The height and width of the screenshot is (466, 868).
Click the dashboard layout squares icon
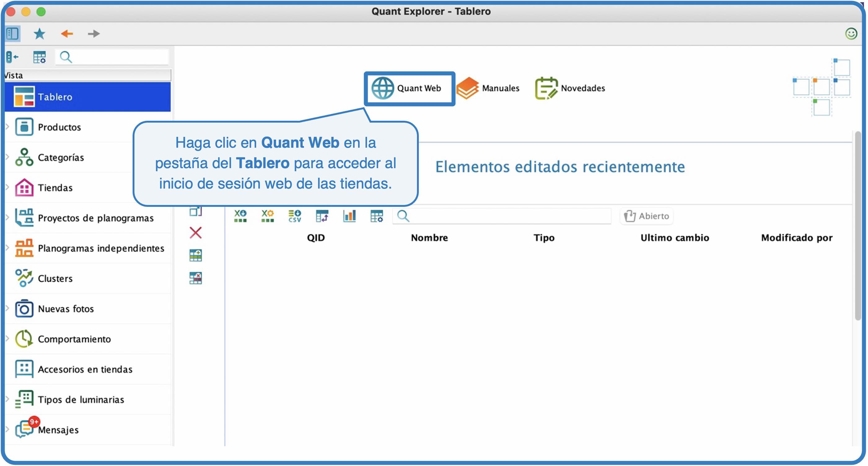(822, 87)
